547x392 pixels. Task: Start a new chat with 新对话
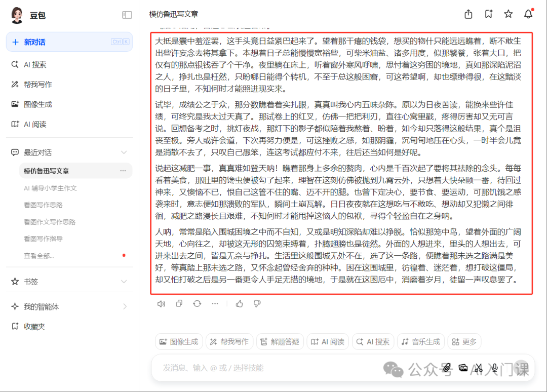[69, 42]
